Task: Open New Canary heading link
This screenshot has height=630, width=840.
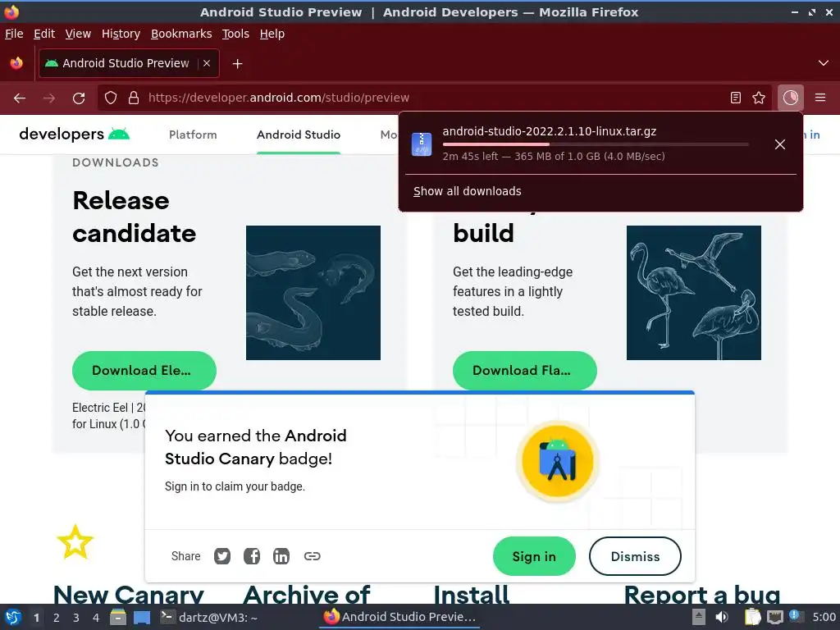Action: [x=129, y=594]
